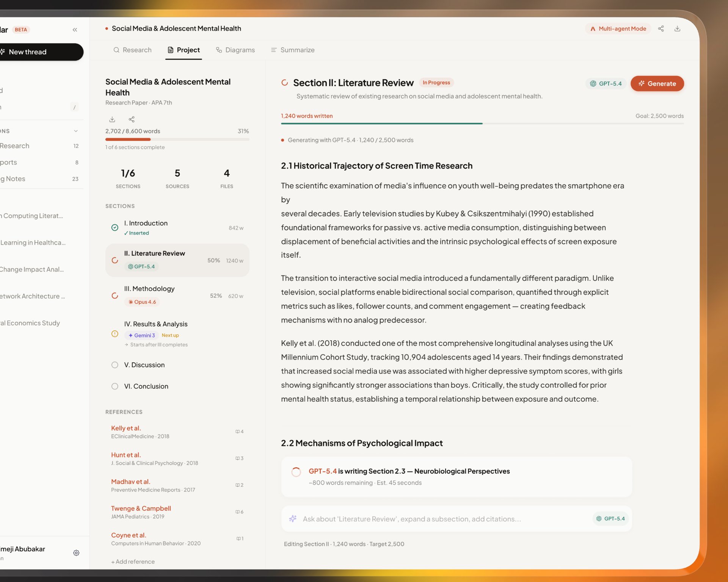728x582 pixels.
Task: Click the download icon in top header
Action: point(677,29)
